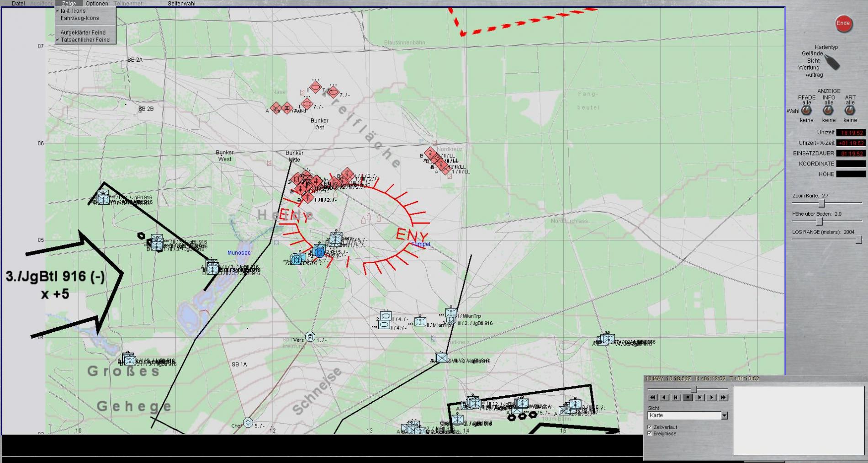Turn the PFADE display knob
868x463 pixels.
806,111
